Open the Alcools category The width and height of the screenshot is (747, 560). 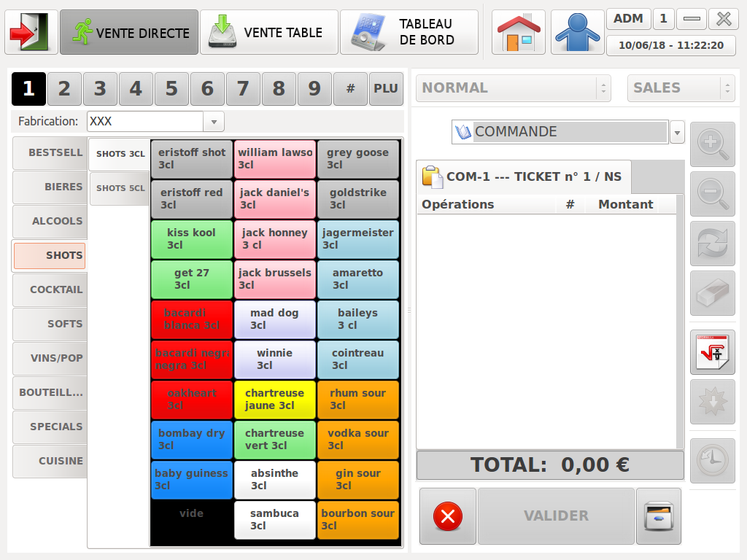click(x=50, y=221)
